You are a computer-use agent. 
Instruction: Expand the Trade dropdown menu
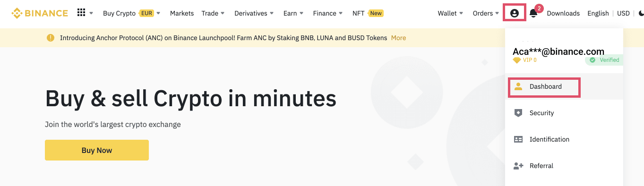[213, 13]
